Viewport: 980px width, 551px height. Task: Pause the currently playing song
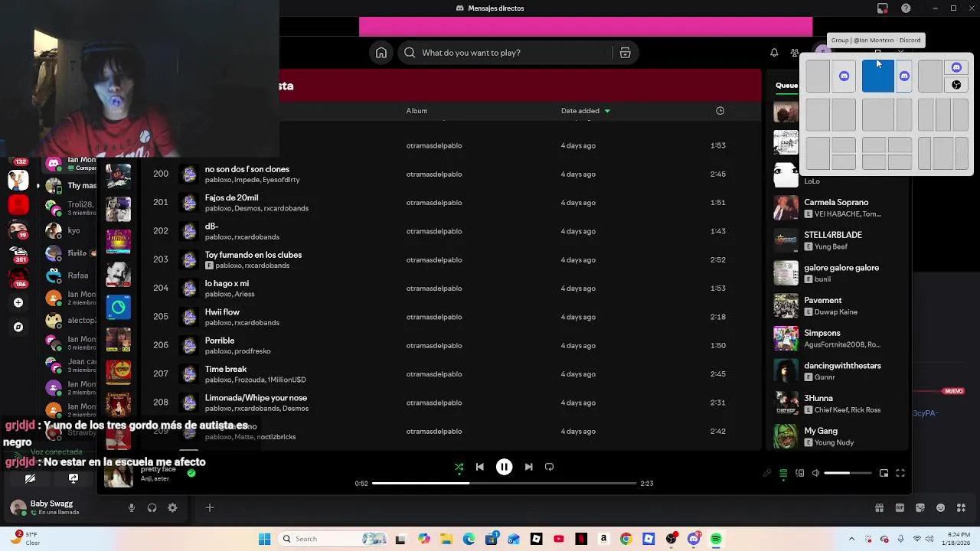pos(504,467)
